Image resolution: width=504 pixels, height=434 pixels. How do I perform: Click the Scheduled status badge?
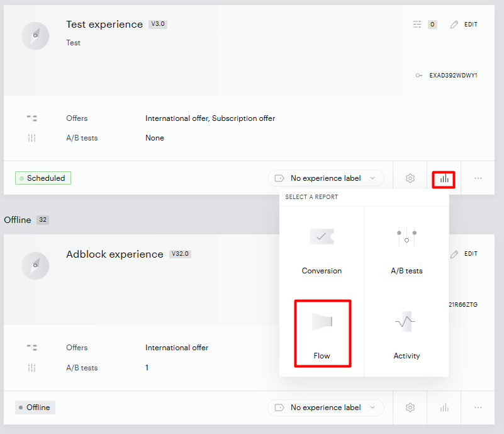(43, 178)
